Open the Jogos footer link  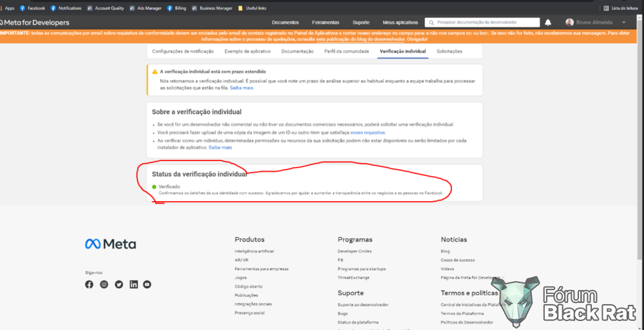click(x=241, y=278)
